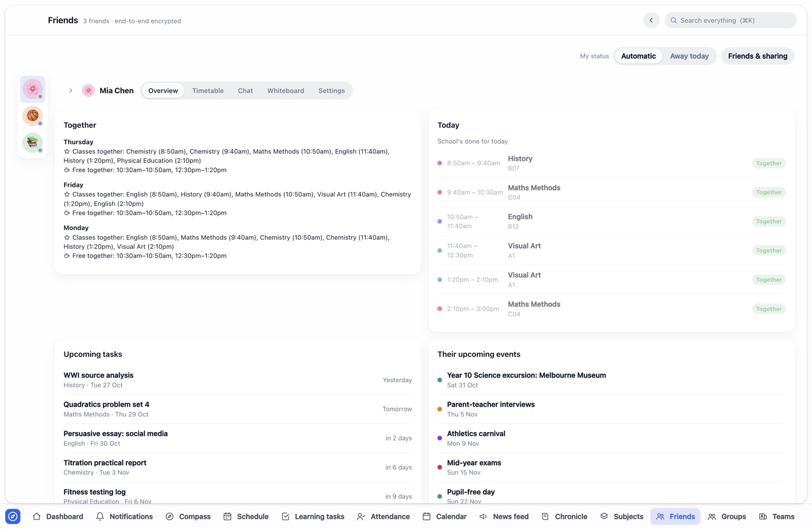Select the basketball avatar friend
812x529 pixels.
[32, 116]
